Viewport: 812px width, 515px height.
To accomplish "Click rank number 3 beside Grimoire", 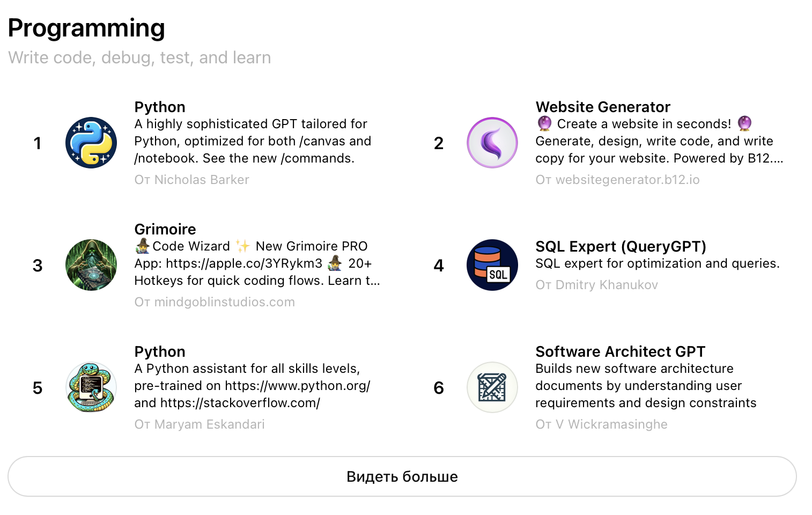I will tap(38, 266).
